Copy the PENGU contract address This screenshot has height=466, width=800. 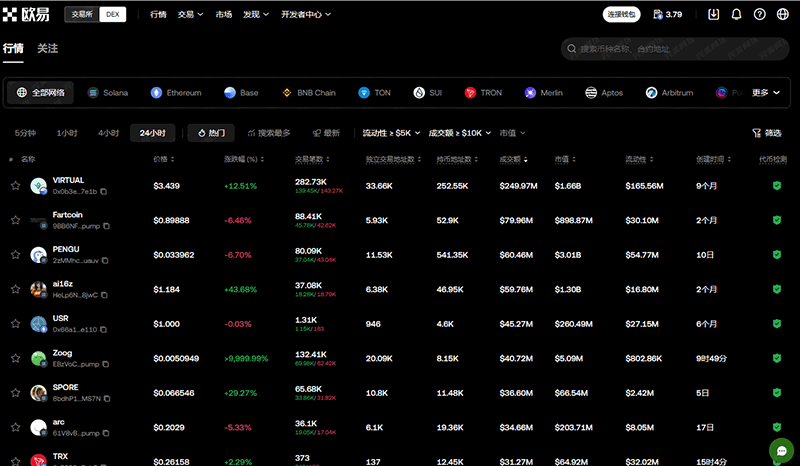pos(105,261)
